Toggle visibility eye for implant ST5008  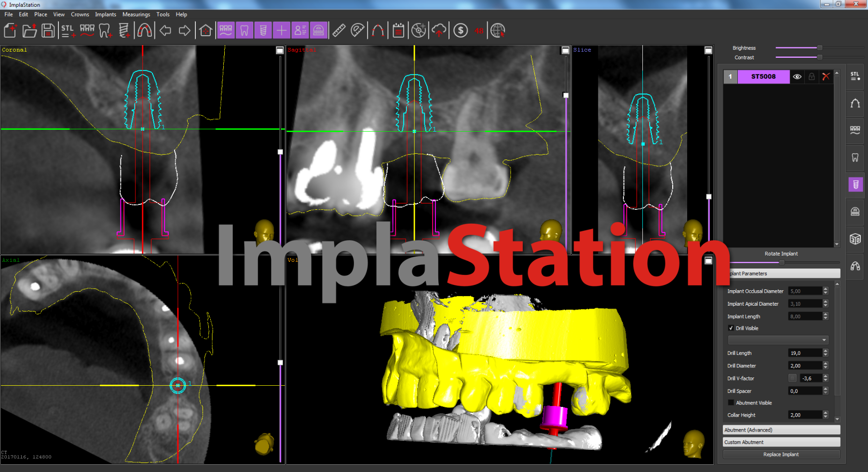(797, 77)
